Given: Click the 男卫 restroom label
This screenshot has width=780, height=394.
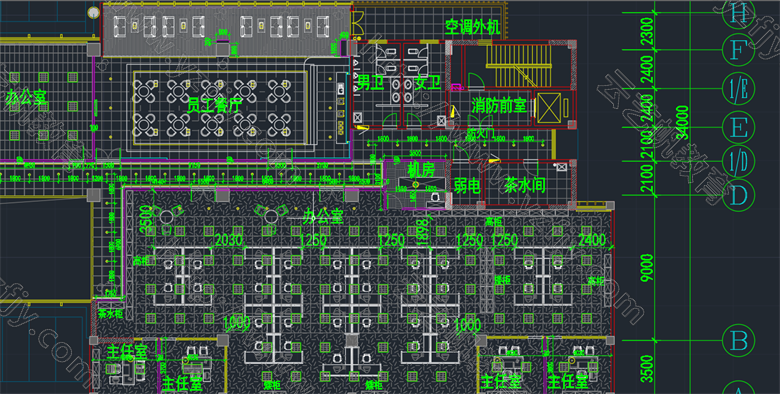Looking at the screenshot, I should [x=371, y=83].
